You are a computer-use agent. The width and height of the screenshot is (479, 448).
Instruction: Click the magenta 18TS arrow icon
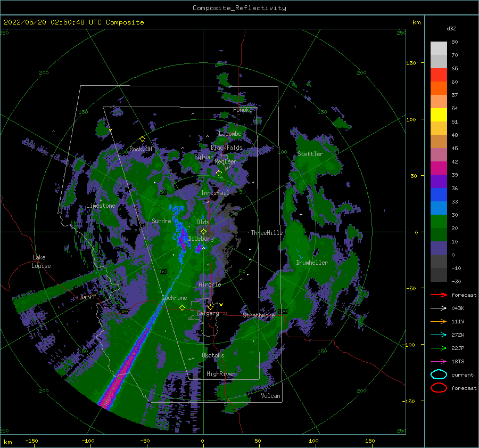(439, 362)
